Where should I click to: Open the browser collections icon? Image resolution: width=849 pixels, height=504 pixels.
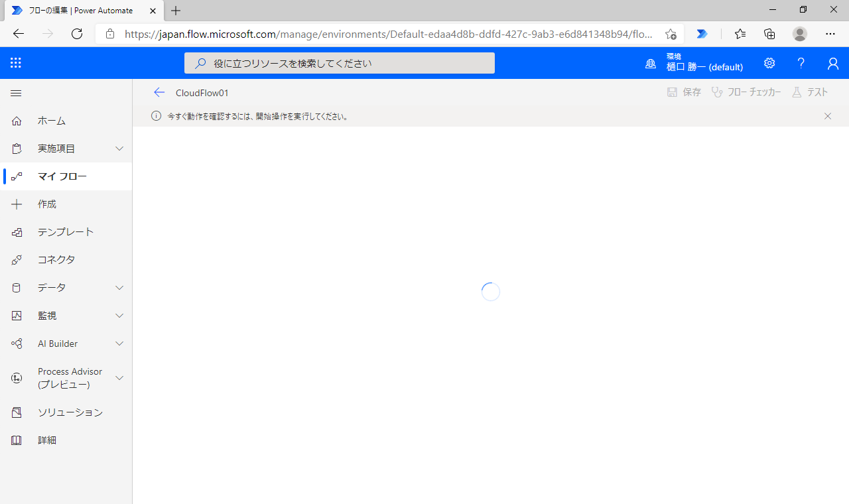pyautogui.click(x=769, y=34)
